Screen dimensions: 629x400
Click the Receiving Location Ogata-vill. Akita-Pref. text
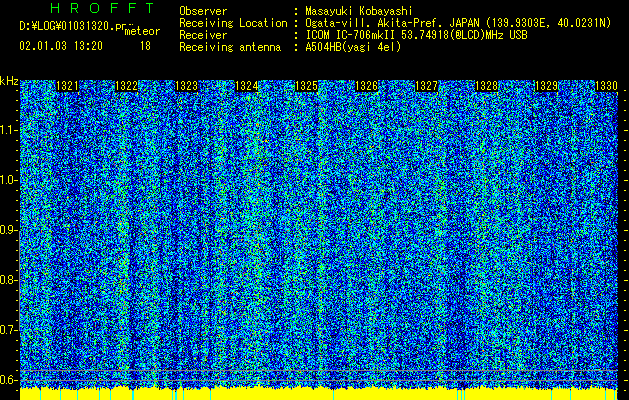point(458,23)
